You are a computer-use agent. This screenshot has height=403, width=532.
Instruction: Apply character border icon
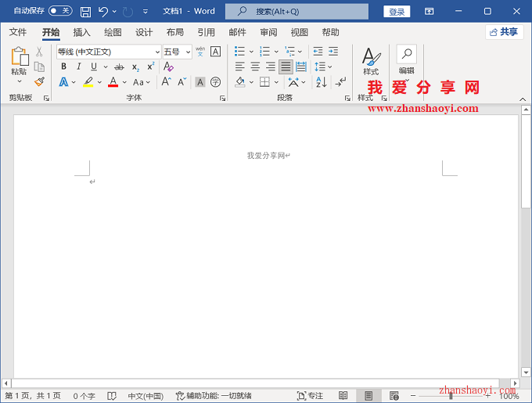pyautogui.click(x=215, y=52)
